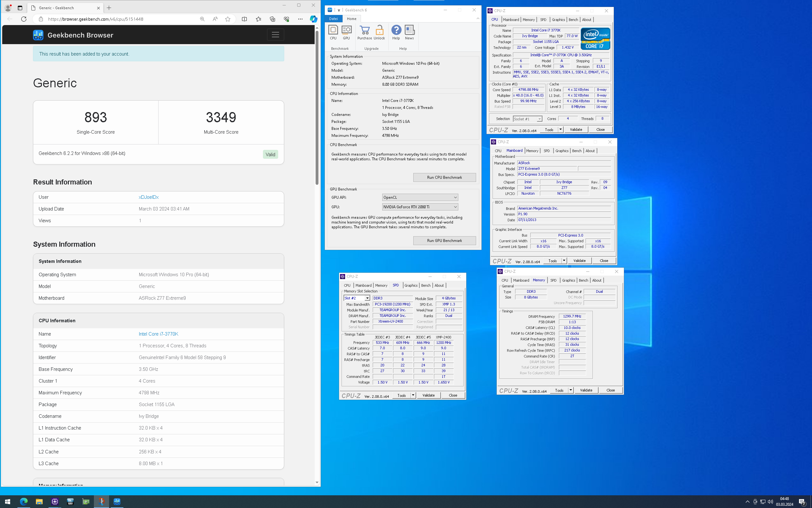812x508 pixels.
Task: Open the Socket #1 selection dropdown in CPU-Z
Action: (x=527, y=119)
